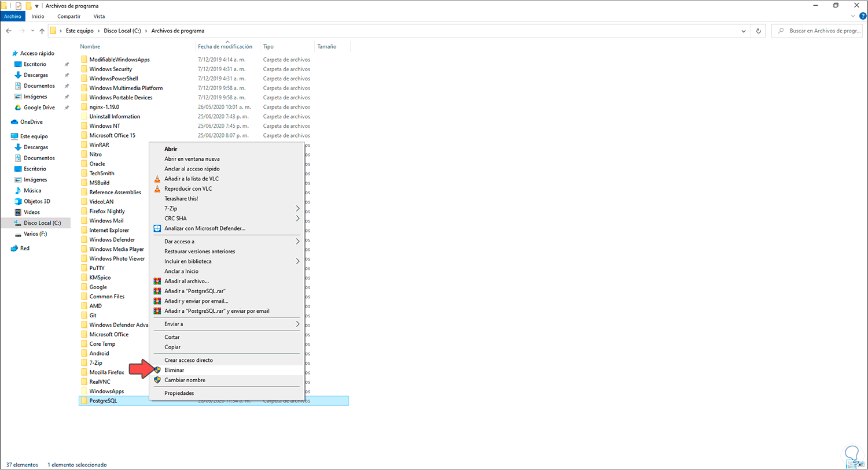Select the Windows Security folder name
This screenshot has height=470, width=868.
pos(111,69)
